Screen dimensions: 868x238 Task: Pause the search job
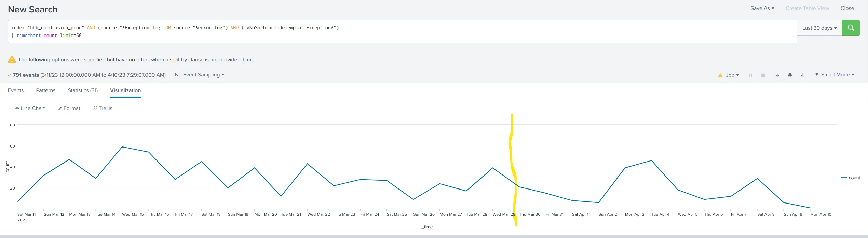751,75
